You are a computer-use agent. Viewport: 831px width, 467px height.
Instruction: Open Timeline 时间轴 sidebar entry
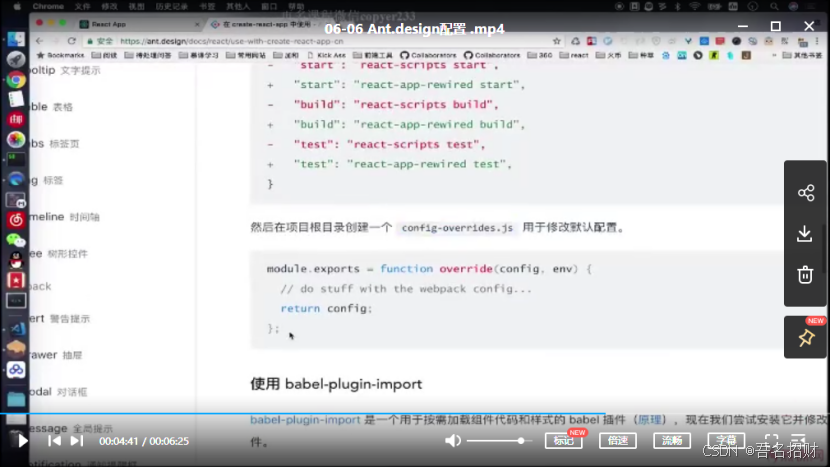click(65, 216)
